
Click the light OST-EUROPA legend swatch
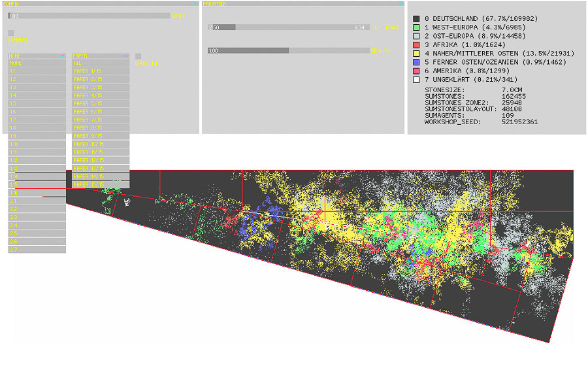416,36
